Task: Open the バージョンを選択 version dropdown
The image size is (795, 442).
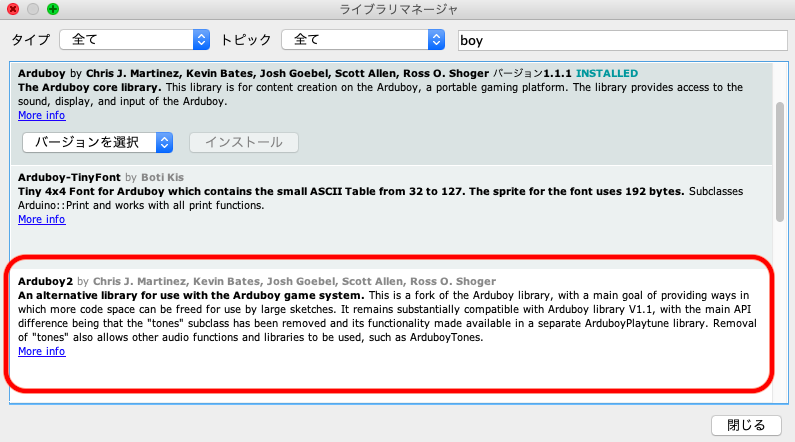Action: [97, 142]
